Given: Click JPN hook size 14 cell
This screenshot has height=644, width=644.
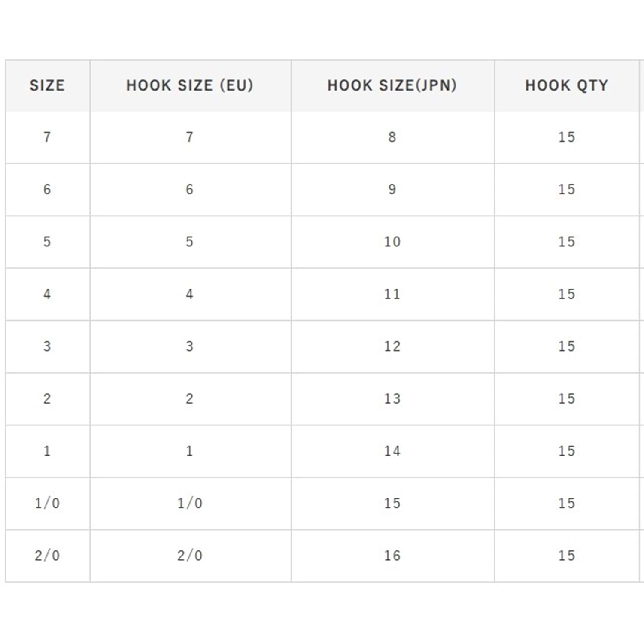Looking at the screenshot, I should 392,451.
